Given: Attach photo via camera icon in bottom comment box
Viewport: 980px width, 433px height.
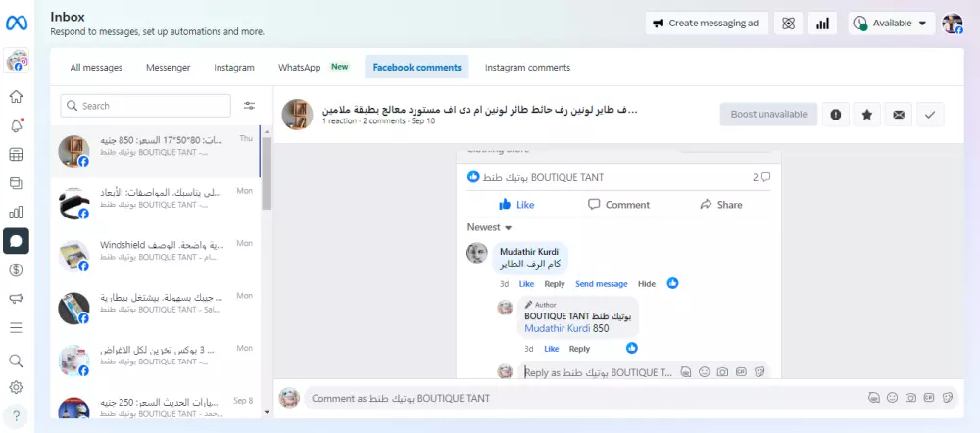Looking at the screenshot, I should (x=910, y=398).
